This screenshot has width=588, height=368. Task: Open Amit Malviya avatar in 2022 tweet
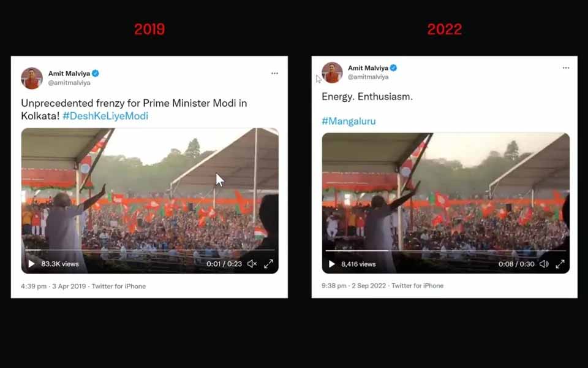(x=332, y=72)
